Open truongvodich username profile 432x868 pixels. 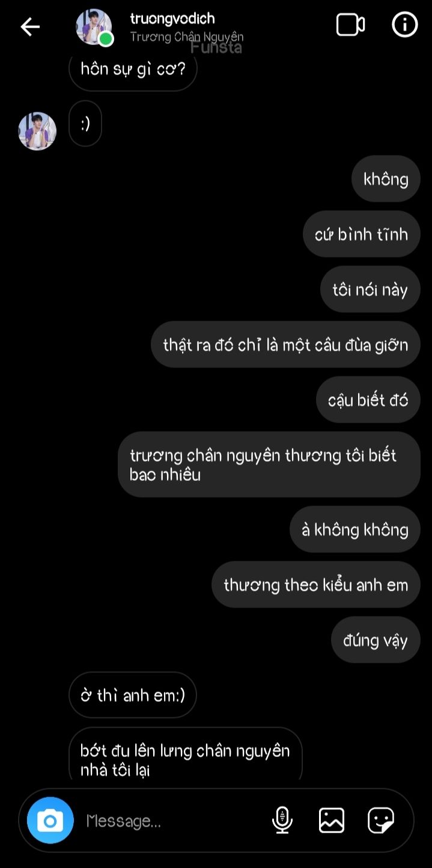[x=172, y=19]
